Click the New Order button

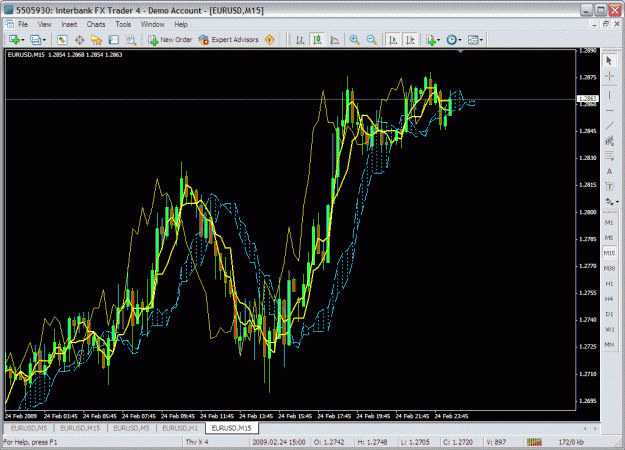(x=170, y=40)
